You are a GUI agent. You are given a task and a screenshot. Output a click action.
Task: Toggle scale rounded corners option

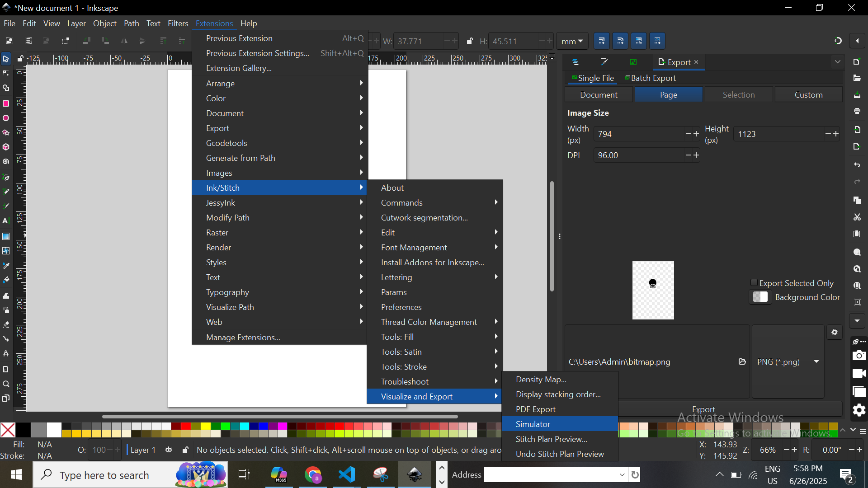pyautogui.click(x=620, y=41)
